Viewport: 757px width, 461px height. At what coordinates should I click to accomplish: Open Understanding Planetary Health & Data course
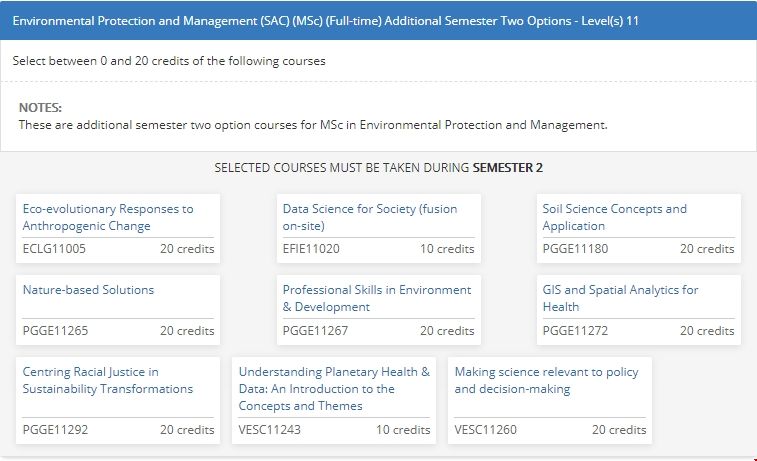334,388
